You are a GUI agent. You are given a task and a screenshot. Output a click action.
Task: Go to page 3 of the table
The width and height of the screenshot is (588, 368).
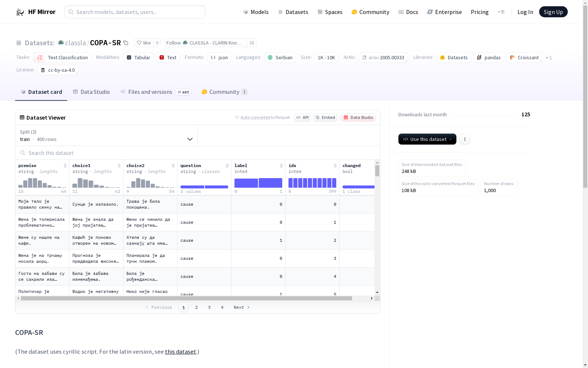click(209, 307)
